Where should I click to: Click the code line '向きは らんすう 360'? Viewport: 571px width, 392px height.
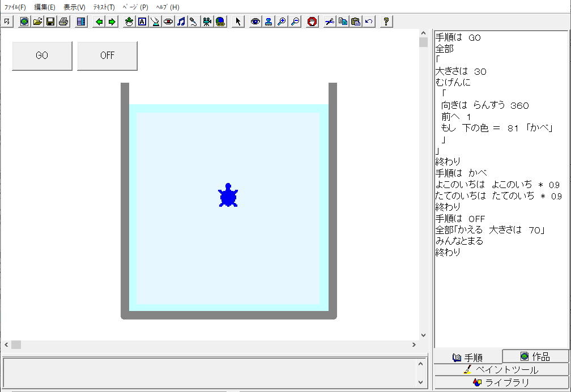click(485, 105)
